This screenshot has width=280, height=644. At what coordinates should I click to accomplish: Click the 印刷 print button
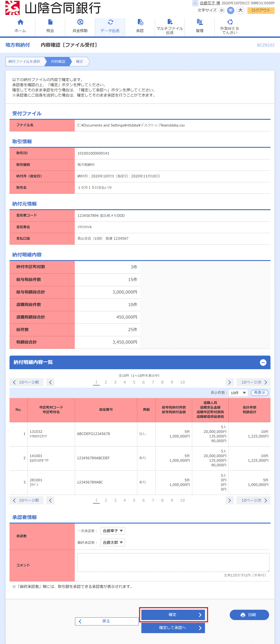tap(249, 615)
